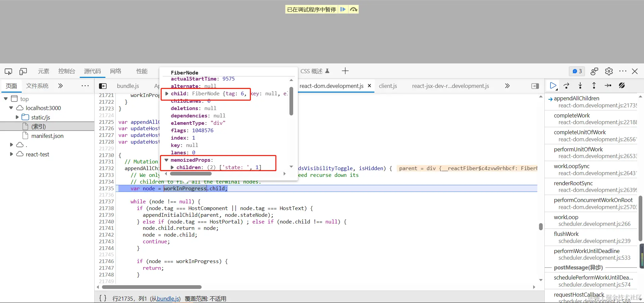Deactivate breakpoints toggle
Image resolution: width=644 pixels, height=303 pixels.
pos(622,86)
